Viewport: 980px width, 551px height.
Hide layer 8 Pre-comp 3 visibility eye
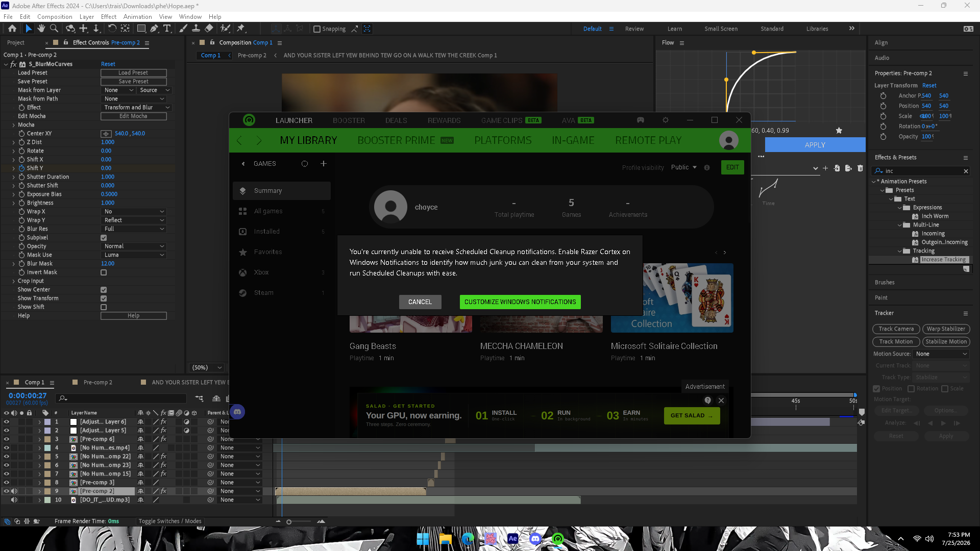point(7,483)
